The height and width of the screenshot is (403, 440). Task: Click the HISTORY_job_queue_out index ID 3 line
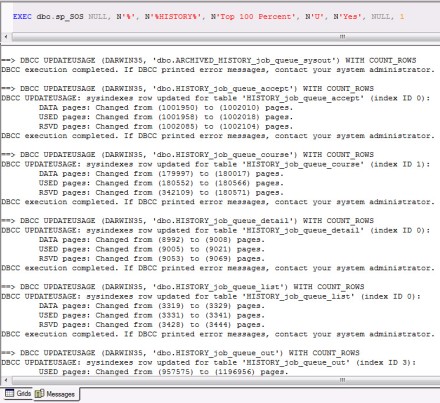(x=209, y=362)
